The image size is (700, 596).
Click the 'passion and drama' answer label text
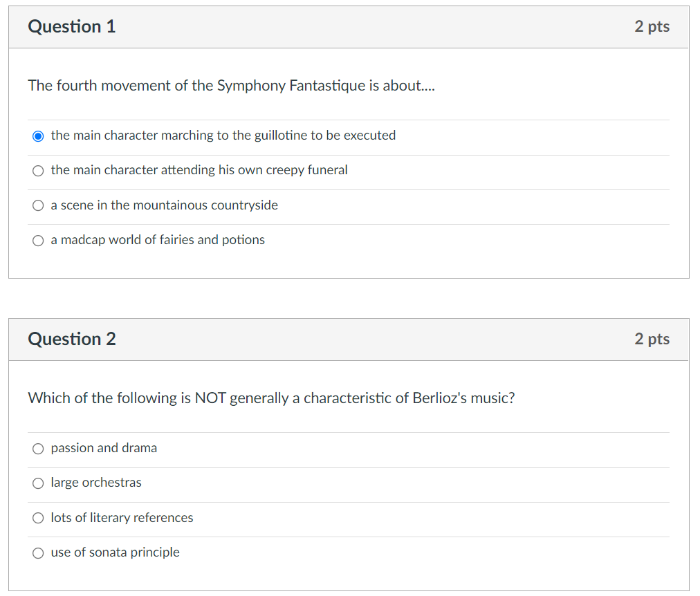104,448
